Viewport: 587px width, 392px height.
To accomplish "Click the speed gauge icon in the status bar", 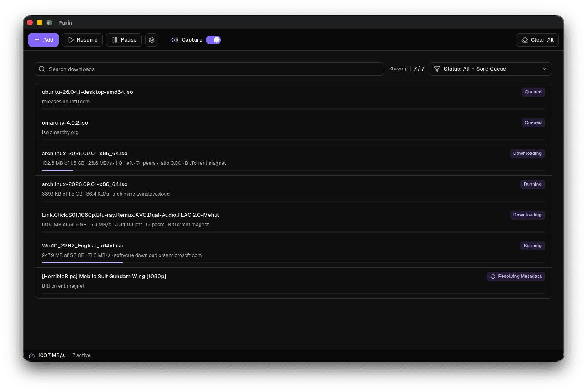I will pos(32,356).
